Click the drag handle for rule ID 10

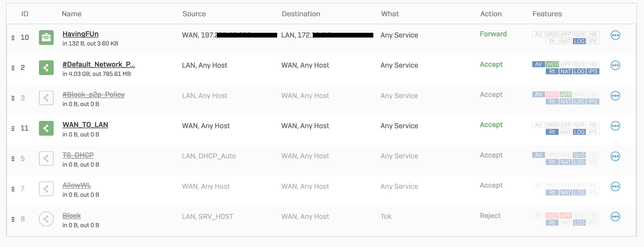[x=13, y=38]
